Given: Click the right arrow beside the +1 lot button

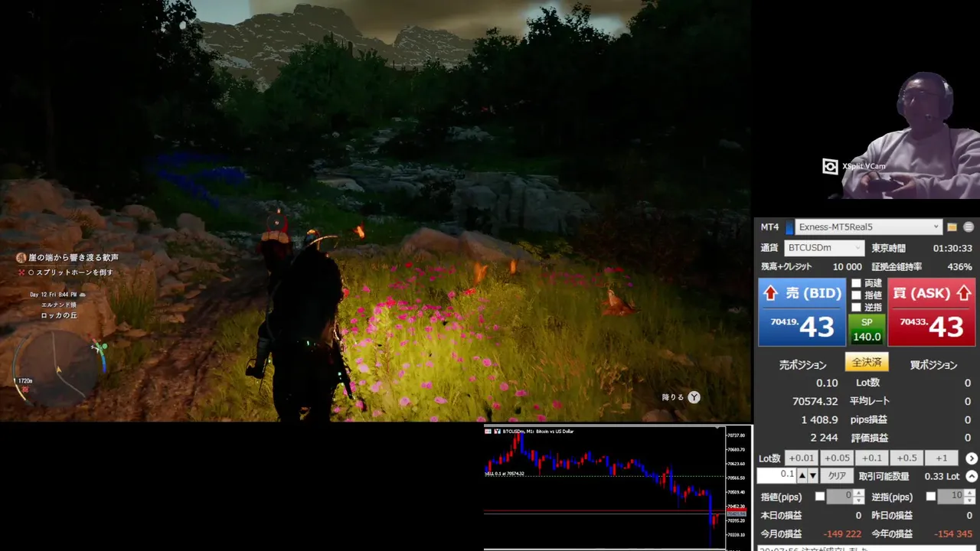Looking at the screenshot, I should [x=972, y=458].
